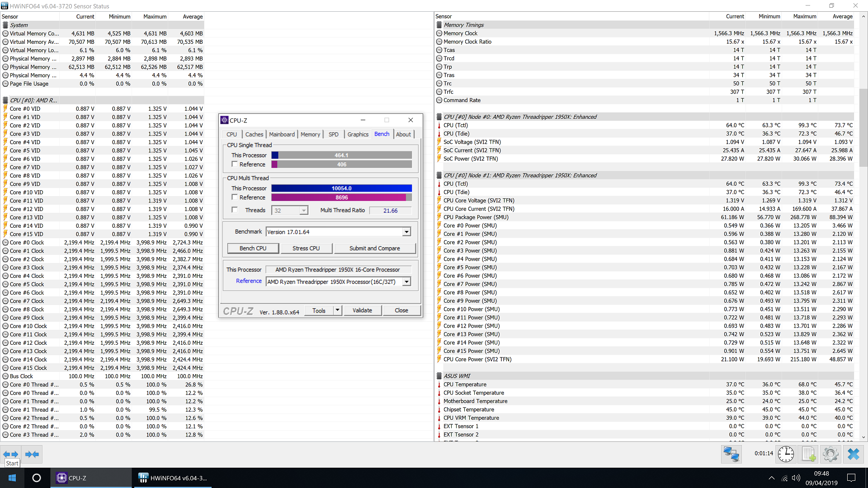Open the Action Center notifications icon
868x488 pixels.
(851, 478)
